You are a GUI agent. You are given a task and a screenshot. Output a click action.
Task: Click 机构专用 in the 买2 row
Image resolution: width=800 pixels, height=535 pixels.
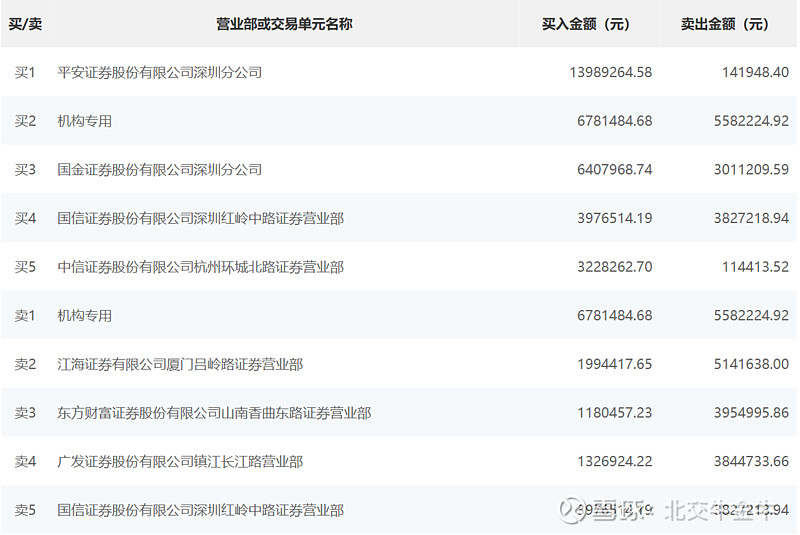tap(85, 121)
